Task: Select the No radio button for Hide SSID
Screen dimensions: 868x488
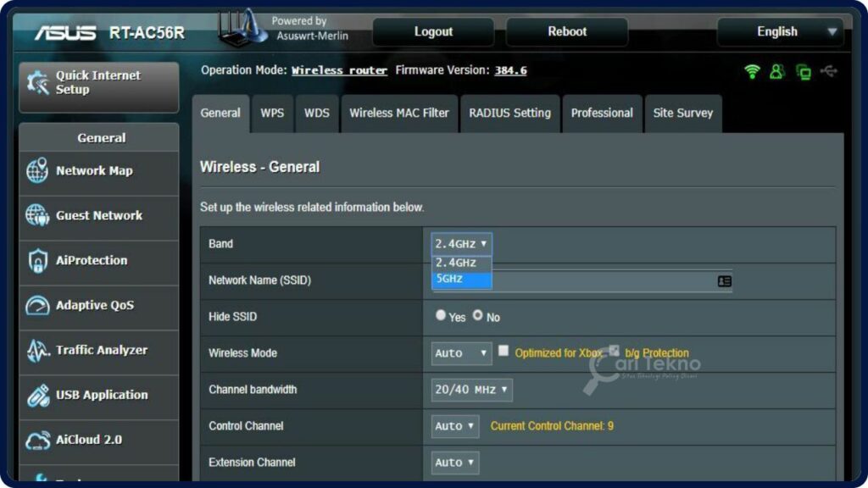Action: point(479,315)
